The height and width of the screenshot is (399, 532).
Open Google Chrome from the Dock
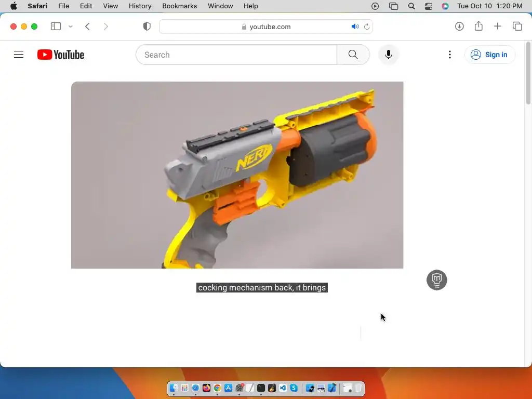pyautogui.click(x=217, y=388)
